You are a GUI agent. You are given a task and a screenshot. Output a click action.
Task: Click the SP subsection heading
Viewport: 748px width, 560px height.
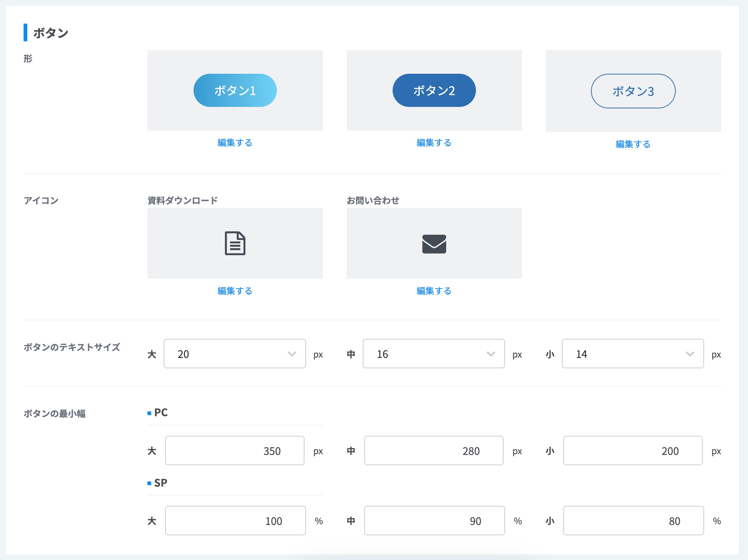click(x=161, y=483)
